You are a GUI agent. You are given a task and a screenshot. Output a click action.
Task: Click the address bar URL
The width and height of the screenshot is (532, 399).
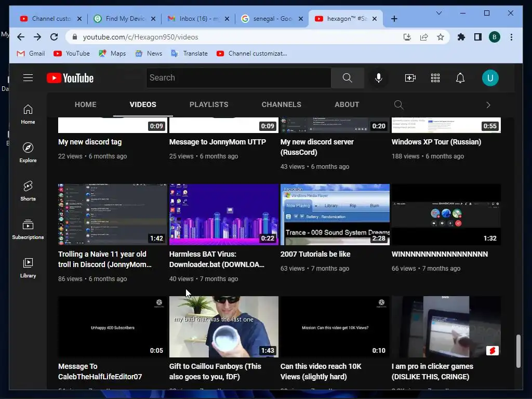(x=140, y=37)
